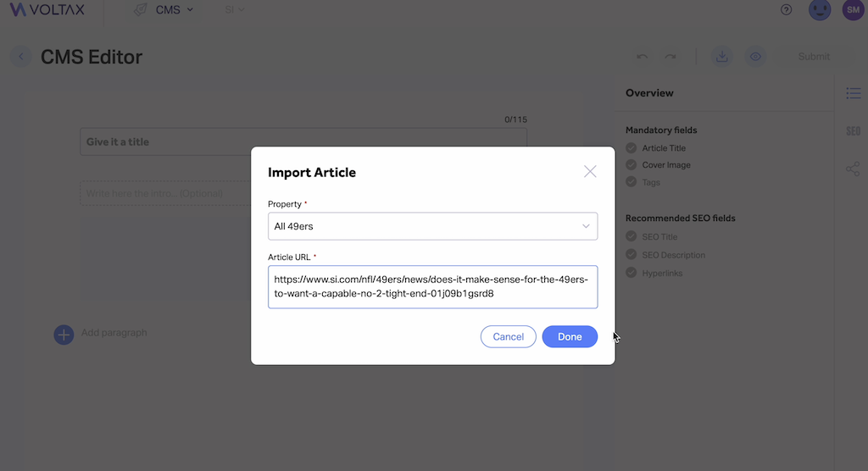Viewport: 868px width, 471px height.
Task: Click the blue plus Add paragraph icon
Action: click(64, 335)
